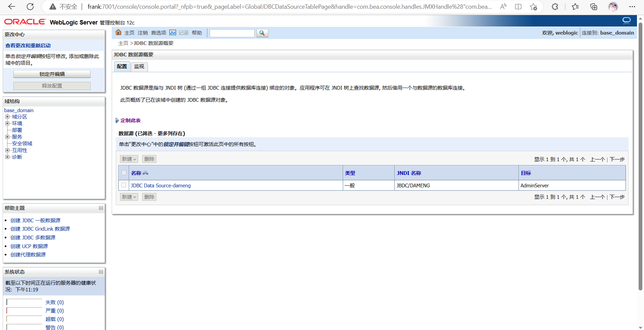Click the lower 删除 button
This screenshot has width=644, height=330.
pos(149,197)
